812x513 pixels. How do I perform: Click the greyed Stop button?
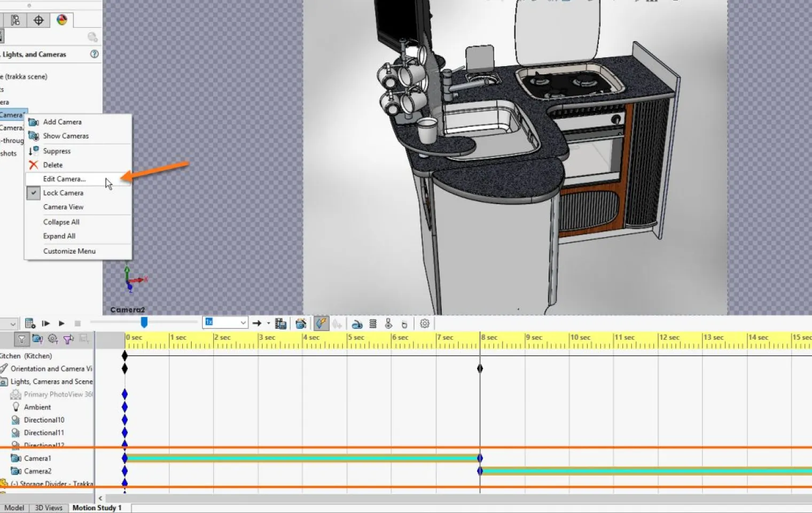77,323
